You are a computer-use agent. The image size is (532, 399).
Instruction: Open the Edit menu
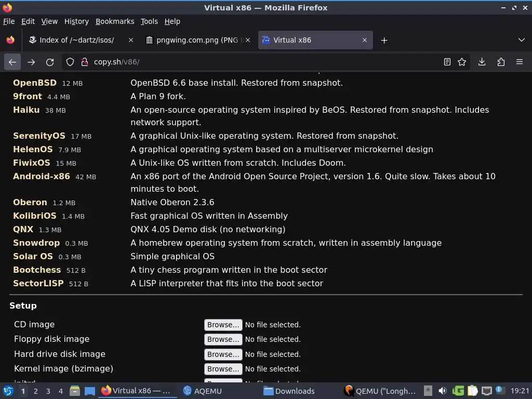pyautogui.click(x=28, y=21)
